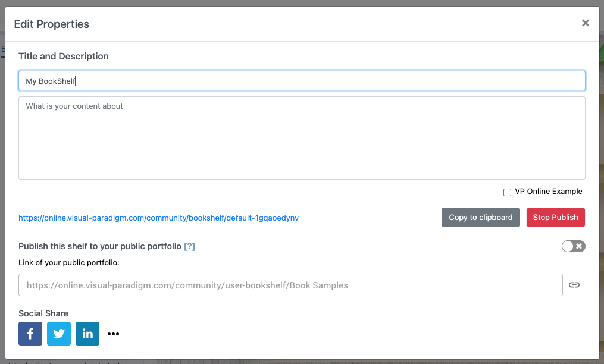This screenshot has width=604, height=364.
Task: Close the Edit Properties dialog
Action: 586,23
